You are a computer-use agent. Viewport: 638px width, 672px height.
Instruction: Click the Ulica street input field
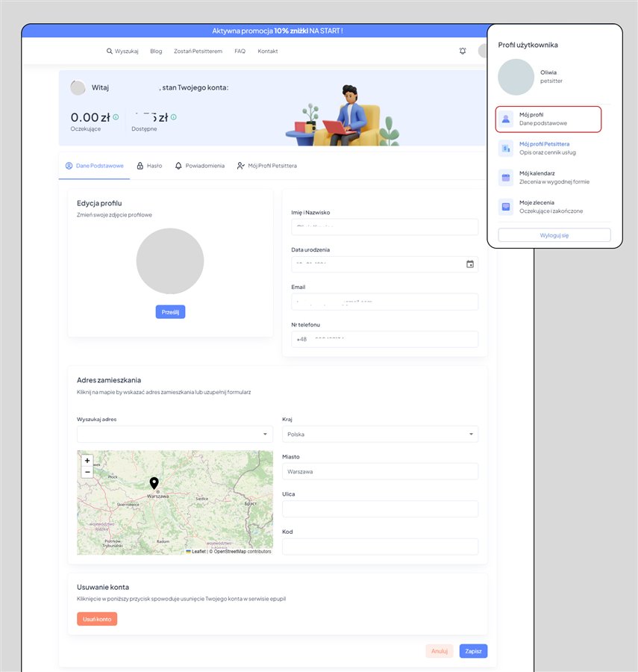pos(380,509)
